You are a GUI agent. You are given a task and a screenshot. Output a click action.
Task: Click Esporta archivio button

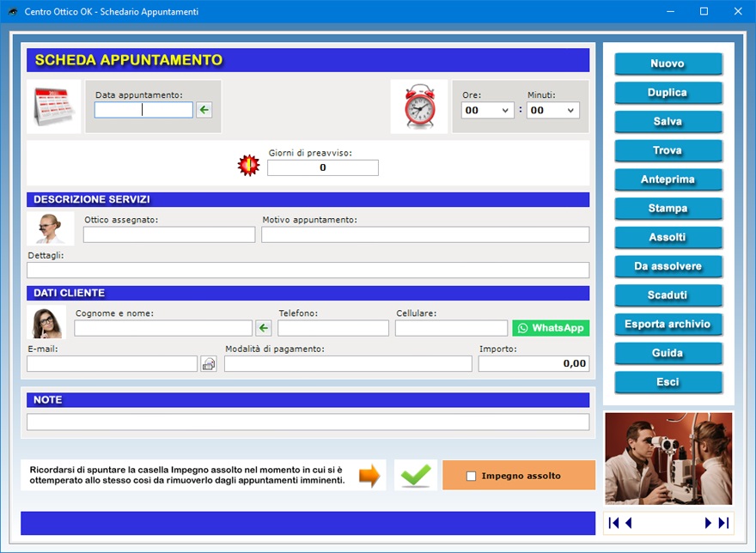coord(668,324)
